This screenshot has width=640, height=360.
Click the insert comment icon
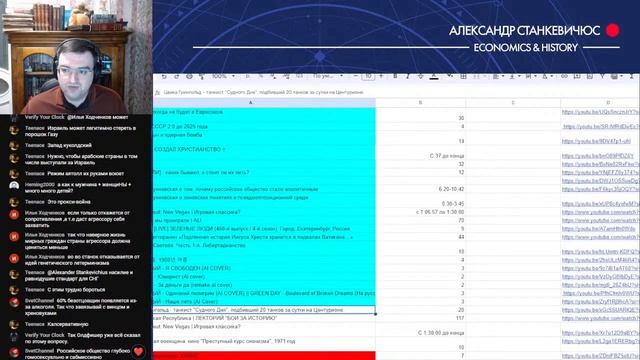pyautogui.click(x=577, y=76)
